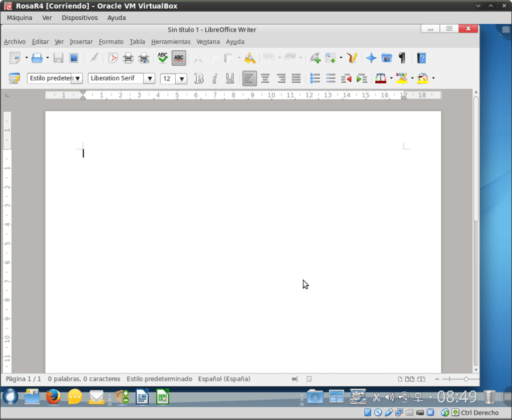This screenshot has height=420, width=512.
Task: Apply bold formatting
Action: 199,78
